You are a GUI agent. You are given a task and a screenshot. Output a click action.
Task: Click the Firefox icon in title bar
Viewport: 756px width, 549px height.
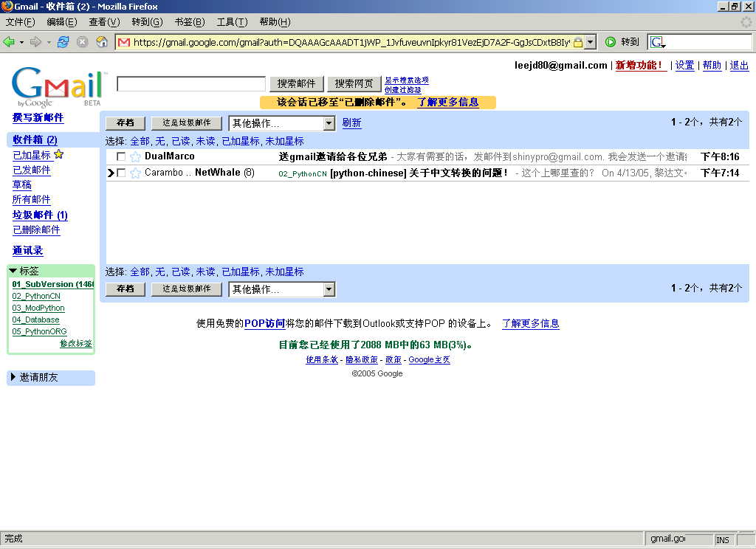tap(7, 6)
